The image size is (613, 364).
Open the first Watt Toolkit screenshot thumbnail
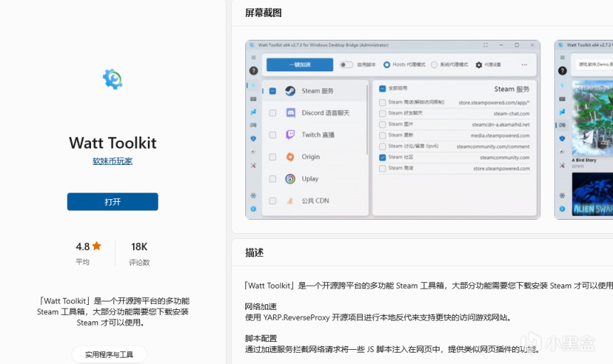click(393, 129)
